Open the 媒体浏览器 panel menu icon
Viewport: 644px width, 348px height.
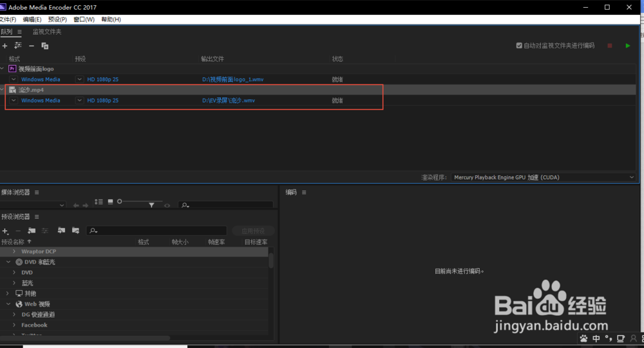37,192
